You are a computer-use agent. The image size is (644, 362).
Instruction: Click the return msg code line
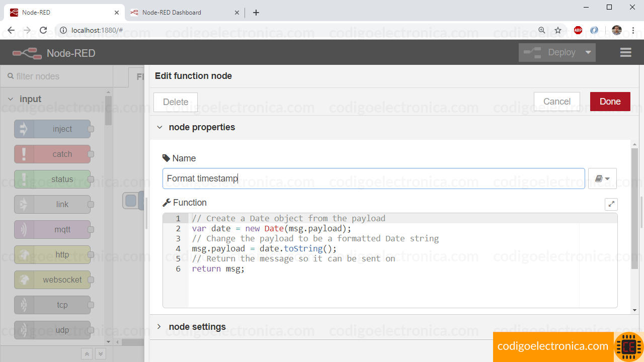click(218, 268)
